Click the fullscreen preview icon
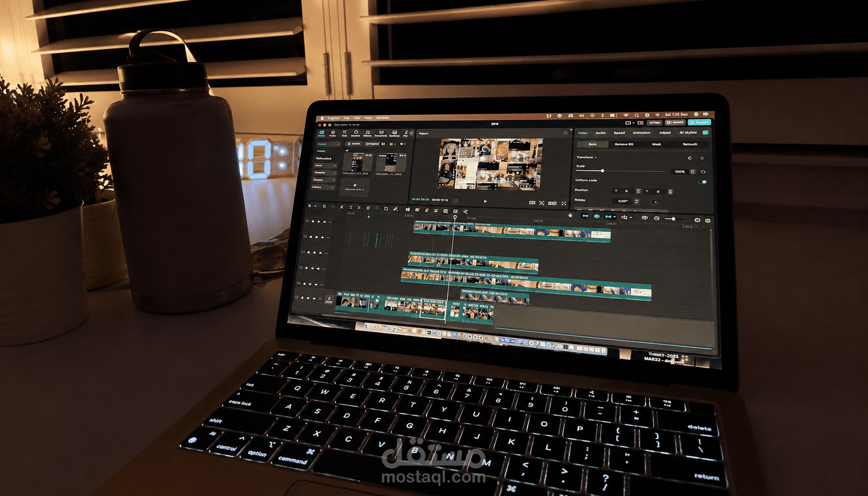The image size is (868, 496). click(564, 204)
